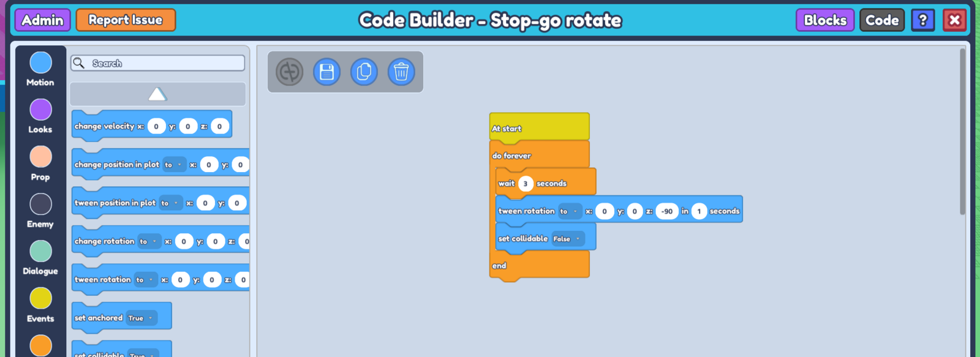
Task: Choose the Enemy block category
Action: (x=41, y=205)
